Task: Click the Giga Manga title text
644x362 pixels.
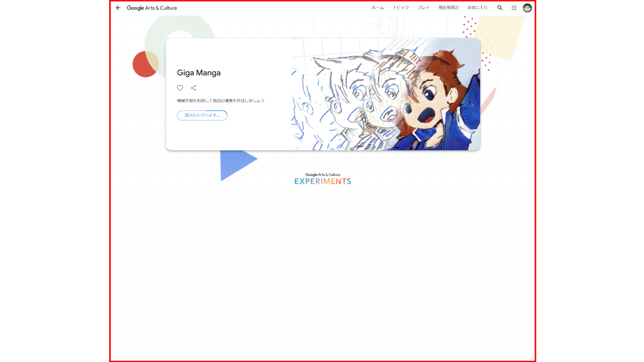Action: pyautogui.click(x=199, y=73)
